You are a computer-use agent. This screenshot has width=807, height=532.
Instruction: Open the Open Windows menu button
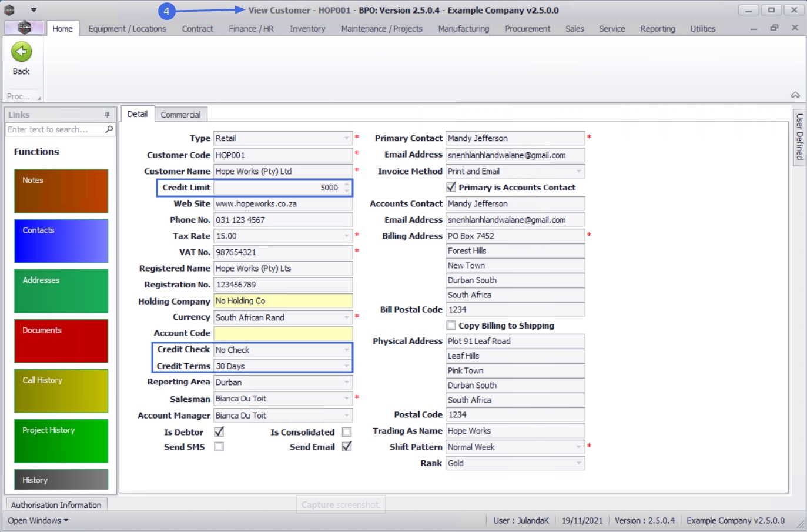(38, 521)
